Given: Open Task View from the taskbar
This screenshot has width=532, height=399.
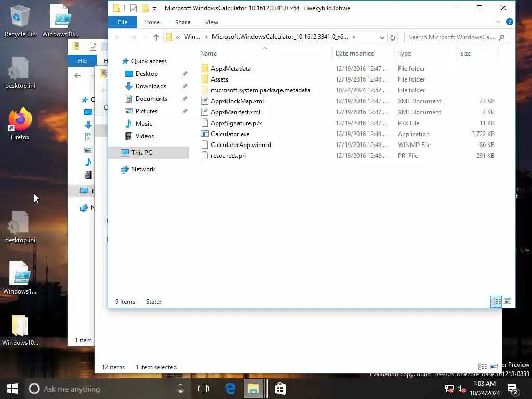Looking at the screenshot, I should (x=204, y=389).
